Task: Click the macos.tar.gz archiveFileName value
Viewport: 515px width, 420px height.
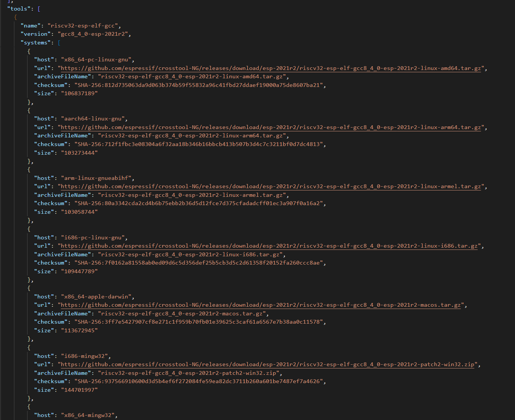Action: [182, 313]
